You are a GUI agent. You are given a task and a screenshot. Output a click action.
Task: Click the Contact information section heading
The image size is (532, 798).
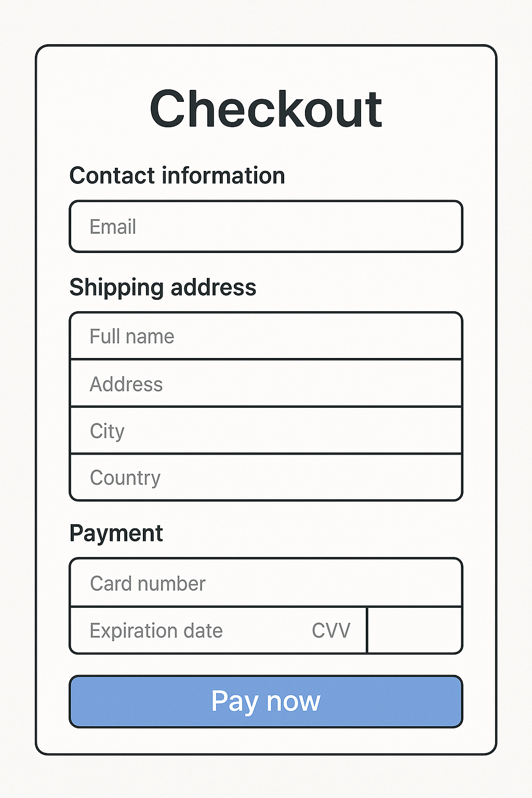177,176
